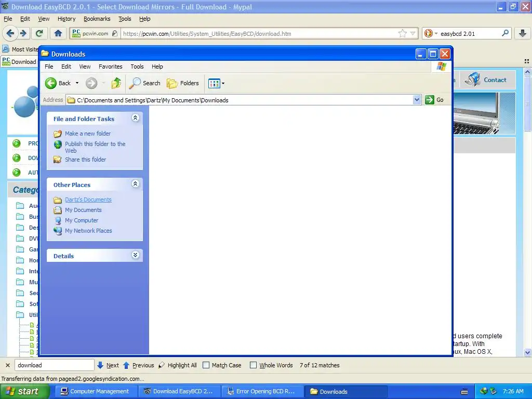Image resolution: width=532 pixels, height=399 pixels.
Task: Make a new folder
Action: coord(87,134)
